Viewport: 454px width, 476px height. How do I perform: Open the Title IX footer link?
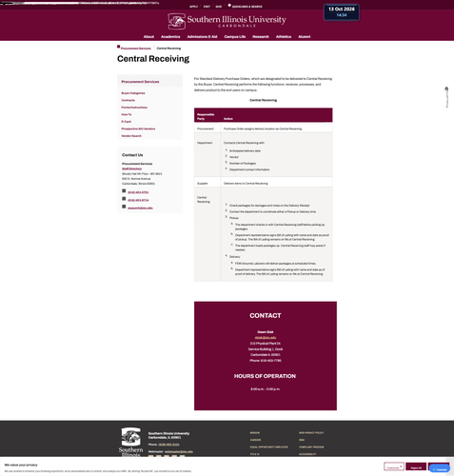click(254, 454)
